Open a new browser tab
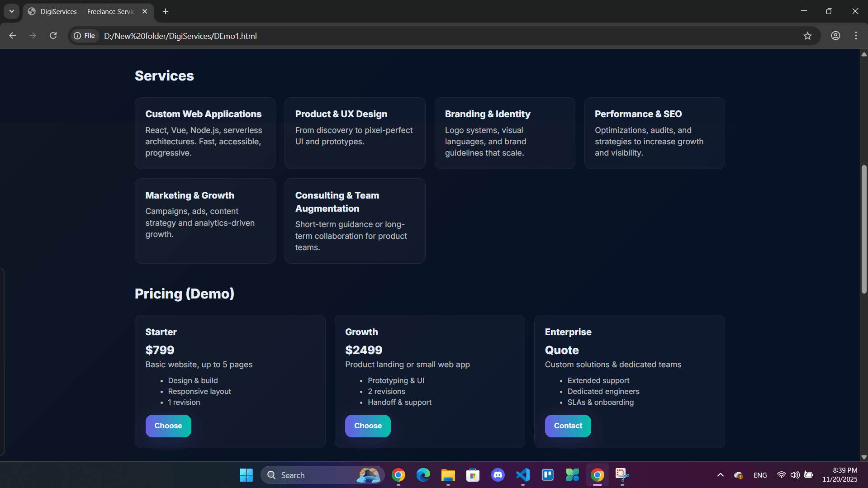Image resolution: width=868 pixels, height=488 pixels. coord(166,11)
